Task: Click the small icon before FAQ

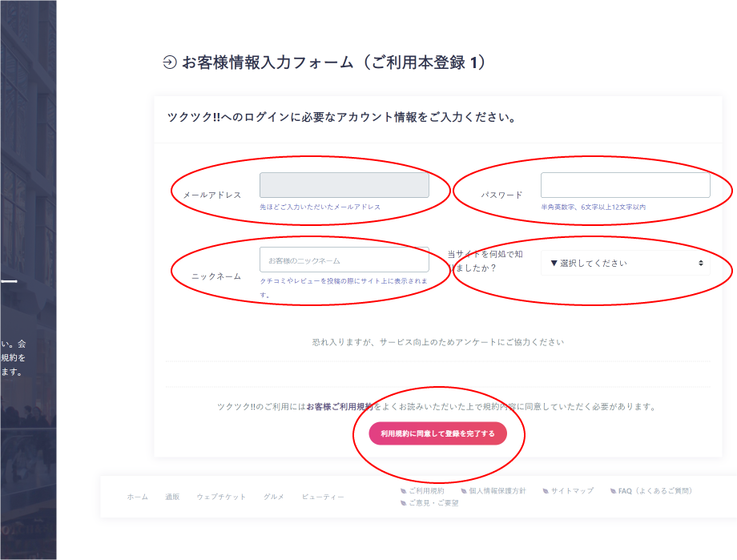Action: 614,491
